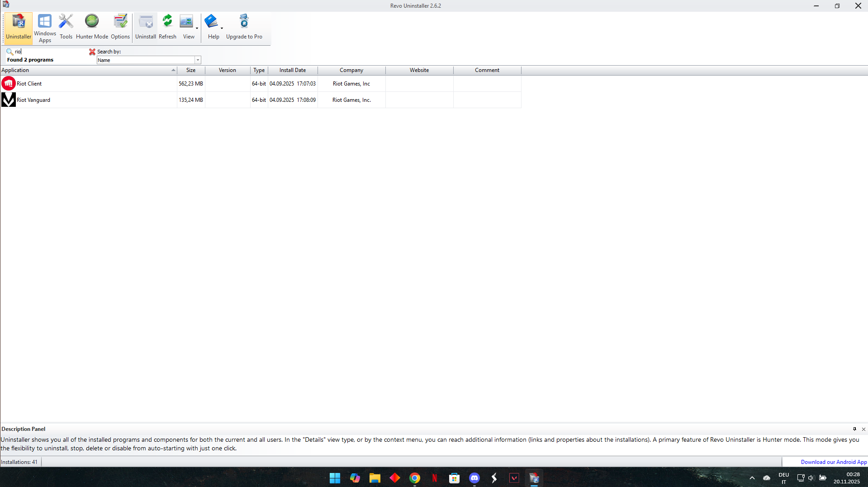Sort by the Size column header

tap(191, 70)
